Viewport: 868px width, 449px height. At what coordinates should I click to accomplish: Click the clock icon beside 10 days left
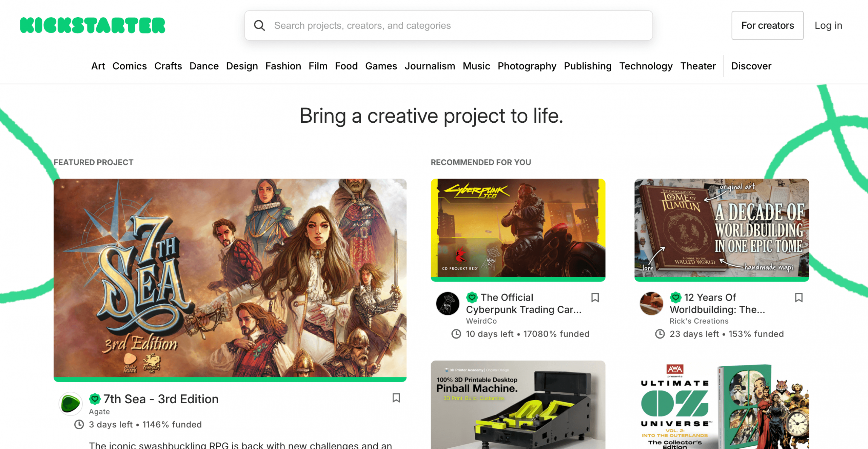tap(456, 334)
